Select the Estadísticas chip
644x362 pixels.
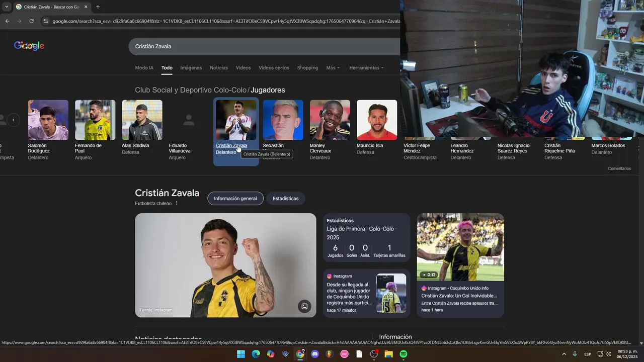click(x=285, y=199)
